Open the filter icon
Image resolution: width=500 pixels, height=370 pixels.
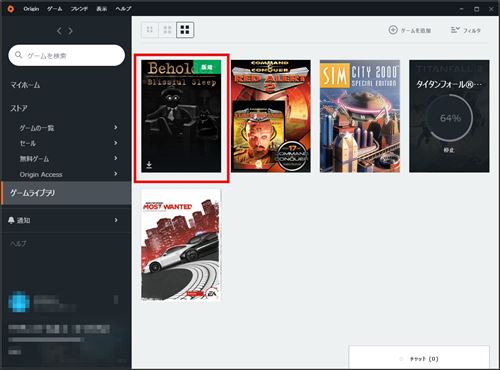[x=455, y=30]
